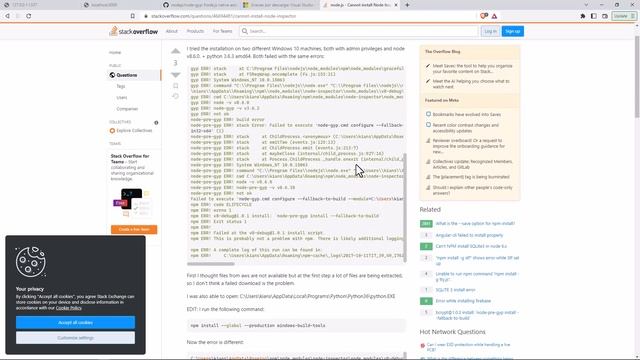Focus the Stack Overflow search field

(359, 31)
